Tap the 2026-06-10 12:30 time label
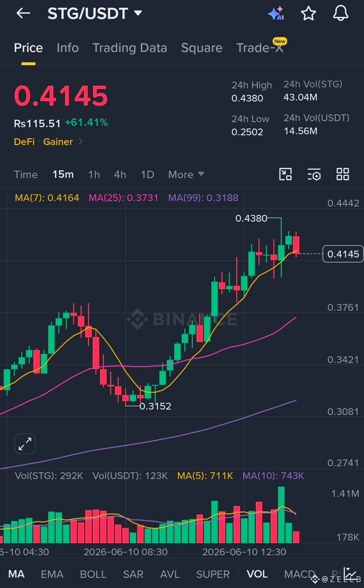The width and height of the screenshot is (364, 588). (244, 552)
